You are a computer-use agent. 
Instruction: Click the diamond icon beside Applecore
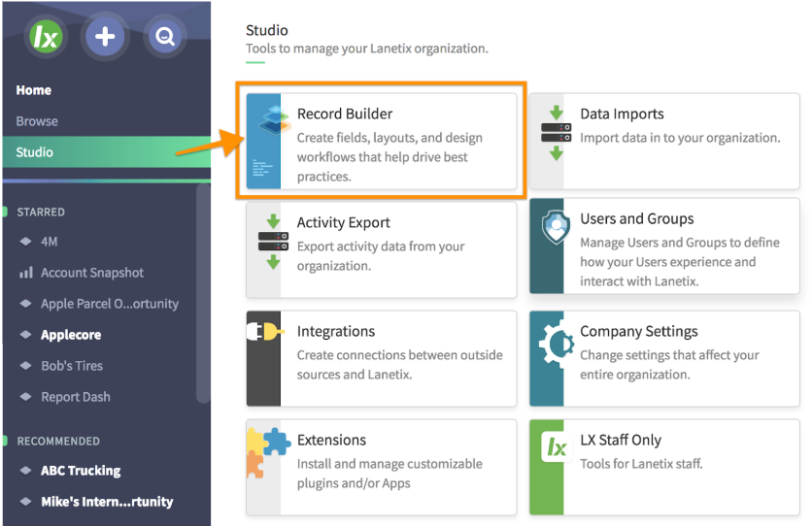[x=25, y=335]
